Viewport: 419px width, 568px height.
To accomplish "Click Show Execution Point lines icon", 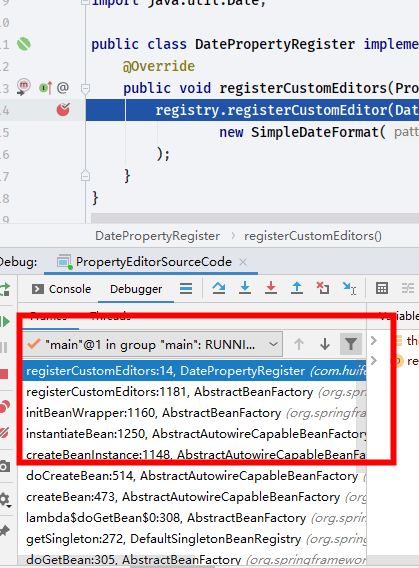I will (186, 289).
